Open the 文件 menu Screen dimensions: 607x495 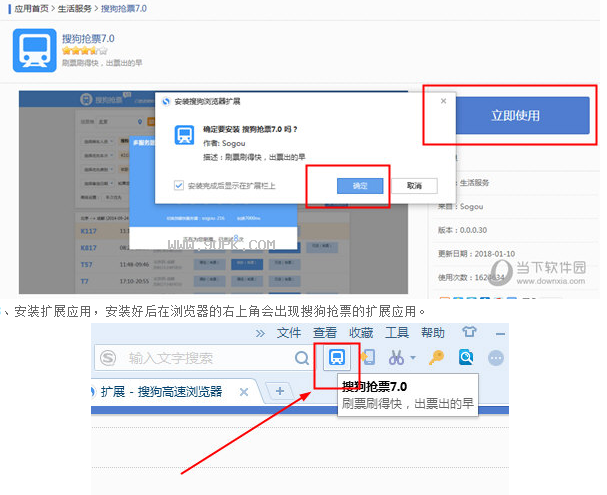point(289,332)
